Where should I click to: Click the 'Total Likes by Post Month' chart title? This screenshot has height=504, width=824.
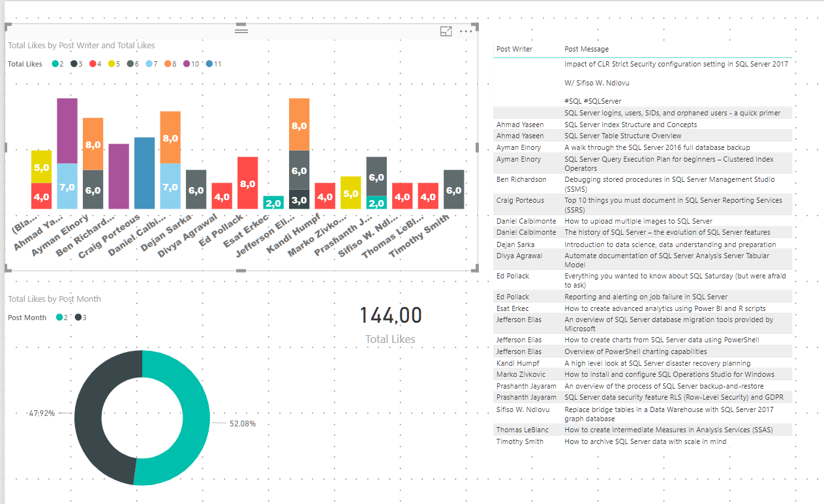(54, 299)
